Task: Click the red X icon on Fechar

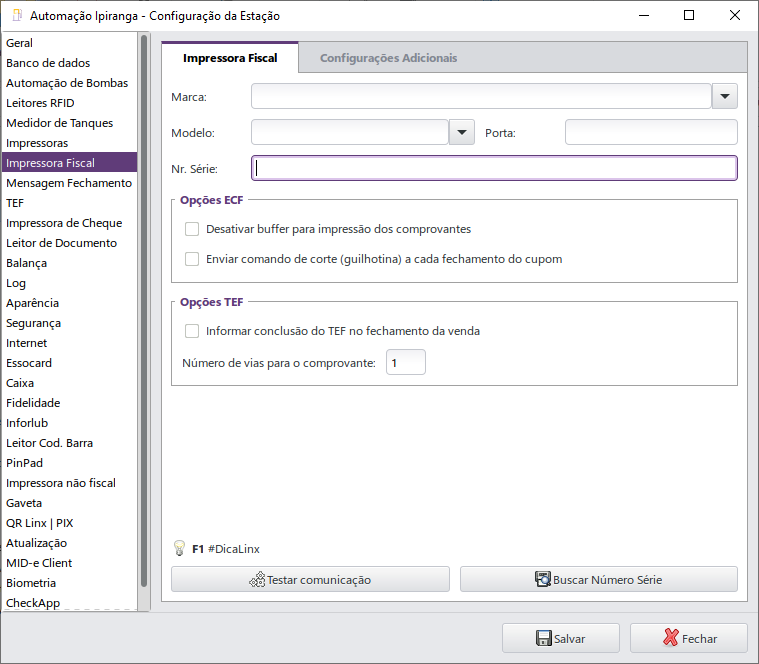Action: click(x=670, y=638)
